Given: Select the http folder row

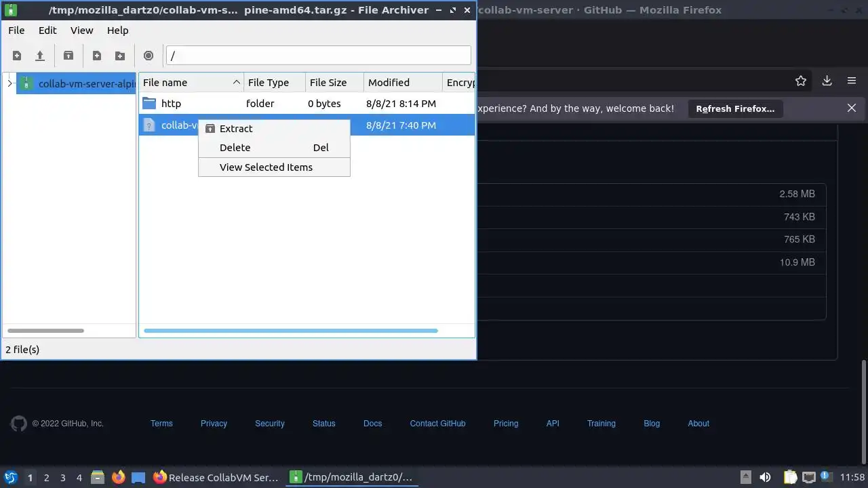Looking at the screenshot, I should [x=307, y=104].
